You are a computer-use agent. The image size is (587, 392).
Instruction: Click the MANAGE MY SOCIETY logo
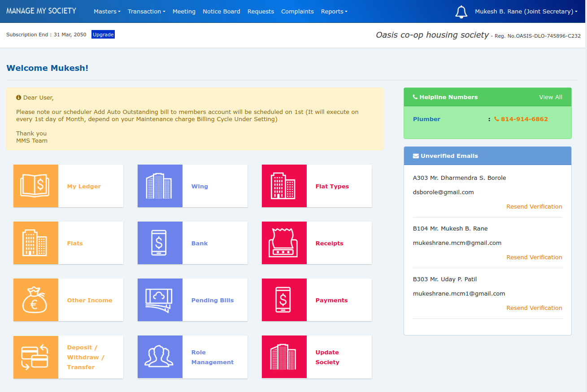pyautogui.click(x=41, y=11)
